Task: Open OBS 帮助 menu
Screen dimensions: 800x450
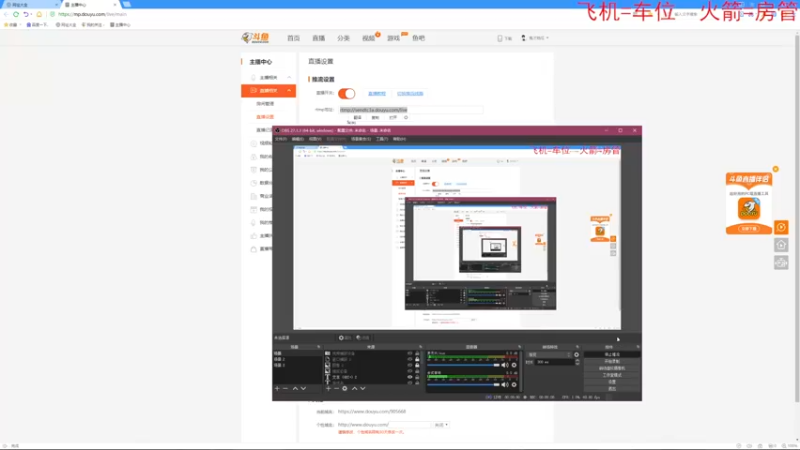Action: coord(399,139)
